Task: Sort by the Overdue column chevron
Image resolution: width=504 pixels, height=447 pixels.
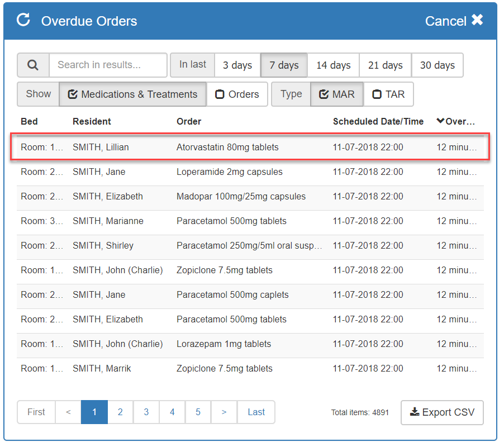Action: click(440, 121)
